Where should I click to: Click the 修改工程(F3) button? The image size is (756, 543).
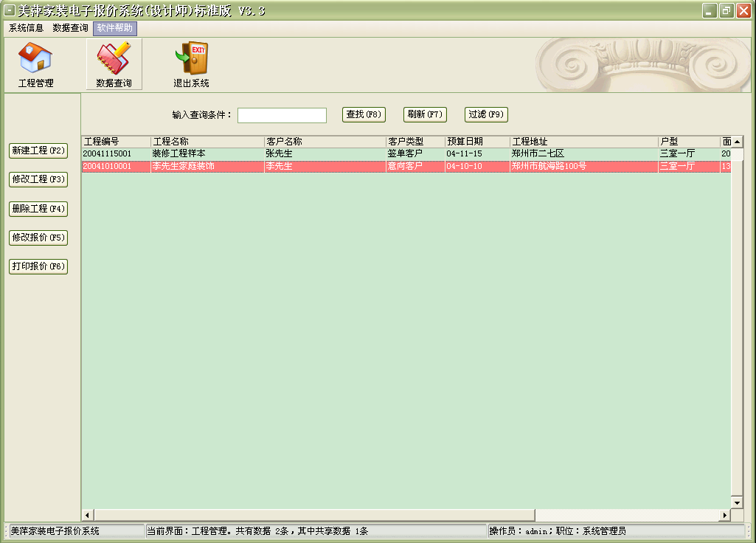38,179
